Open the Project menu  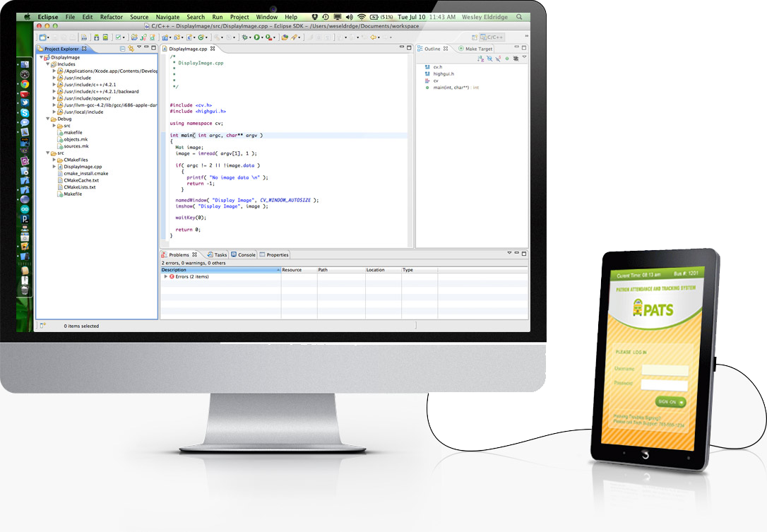pyautogui.click(x=239, y=17)
